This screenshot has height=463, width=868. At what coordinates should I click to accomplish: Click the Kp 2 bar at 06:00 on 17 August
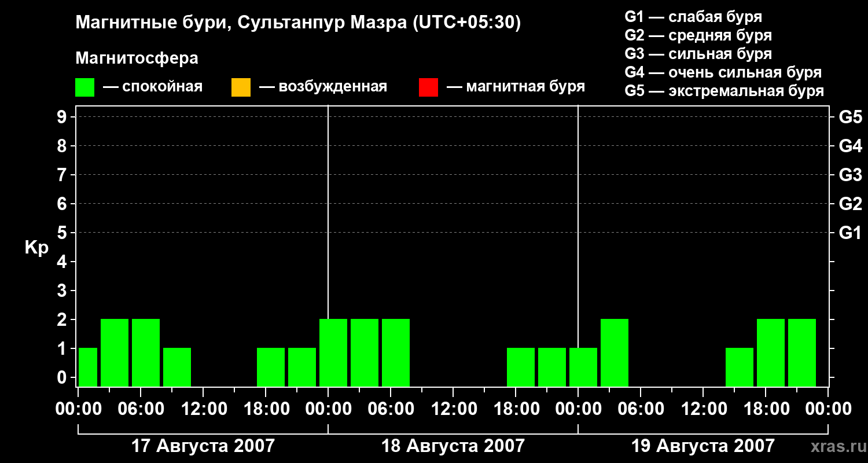pos(146,352)
